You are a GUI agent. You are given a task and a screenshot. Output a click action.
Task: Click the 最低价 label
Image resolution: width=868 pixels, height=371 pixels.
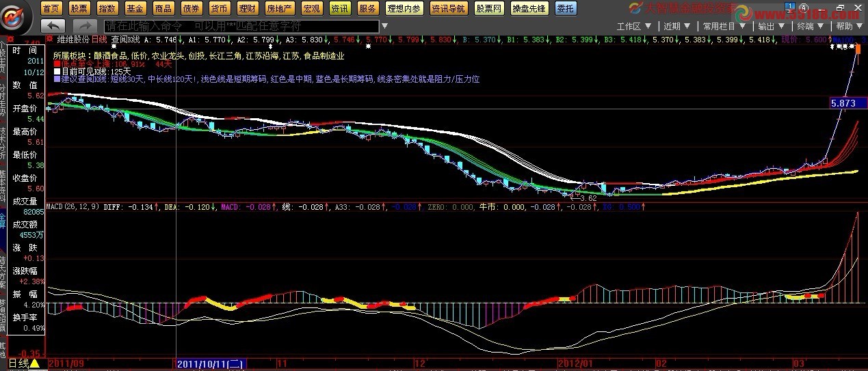pyautogui.click(x=25, y=155)
